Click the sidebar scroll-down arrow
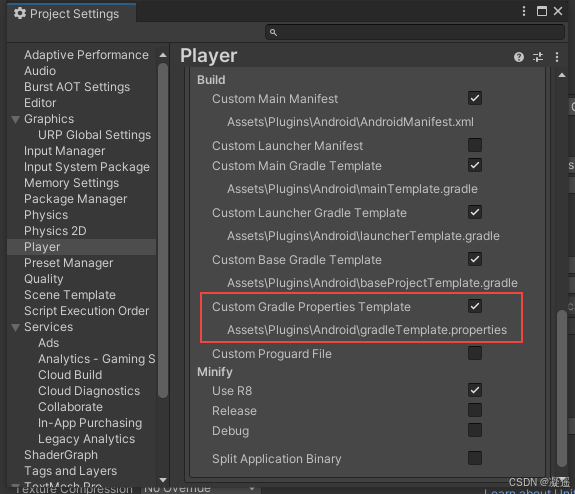The height and width of the screenshot is (494, 575). click(x=163, y=480)
